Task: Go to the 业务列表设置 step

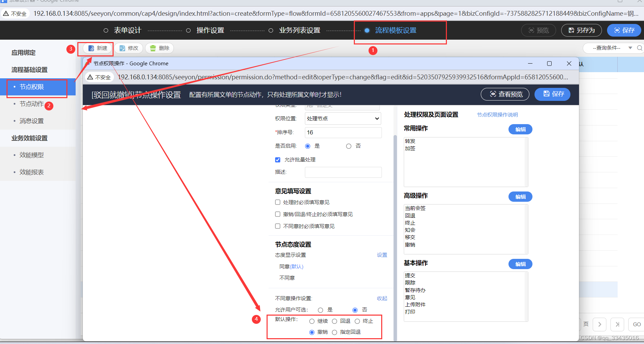Action: [x=299, y=30]
